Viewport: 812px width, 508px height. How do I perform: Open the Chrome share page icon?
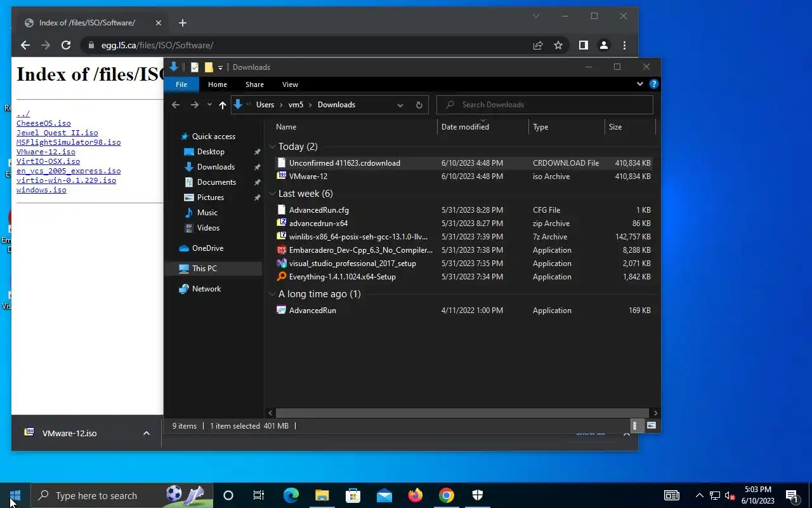pos(538,45)
